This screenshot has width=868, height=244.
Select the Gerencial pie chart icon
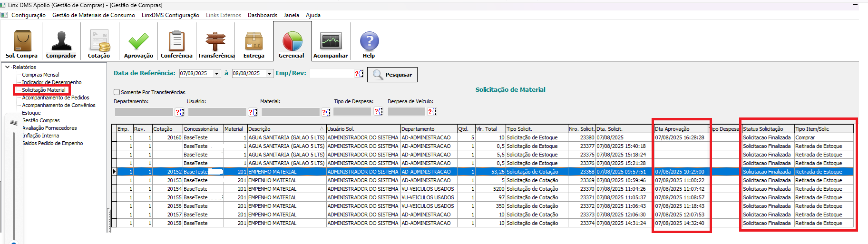(x=292, y=42)
